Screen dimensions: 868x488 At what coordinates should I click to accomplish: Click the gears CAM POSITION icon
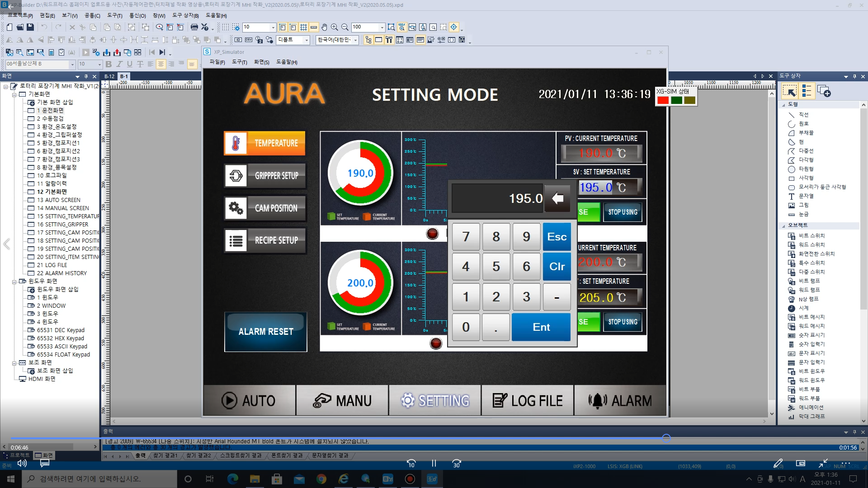click(236, 208)
